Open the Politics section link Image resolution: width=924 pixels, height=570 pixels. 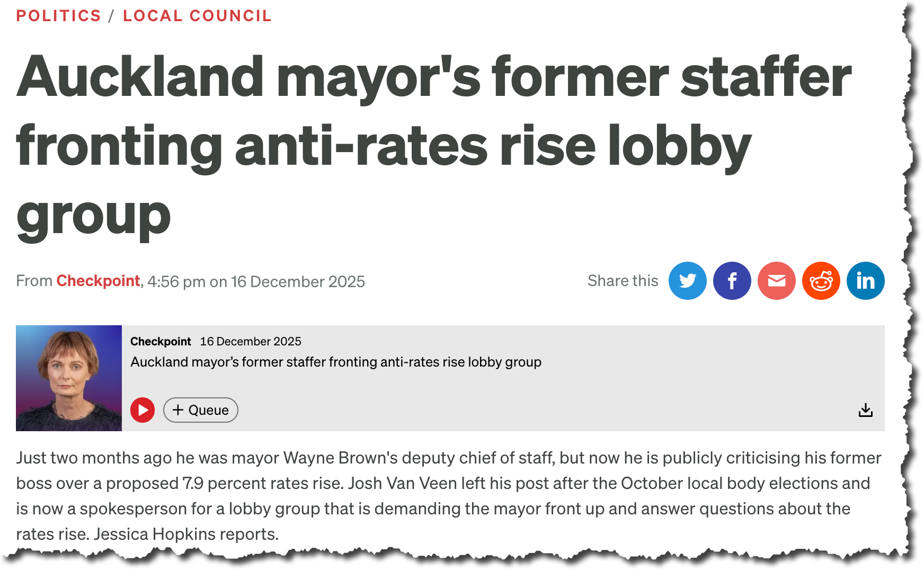58,16
